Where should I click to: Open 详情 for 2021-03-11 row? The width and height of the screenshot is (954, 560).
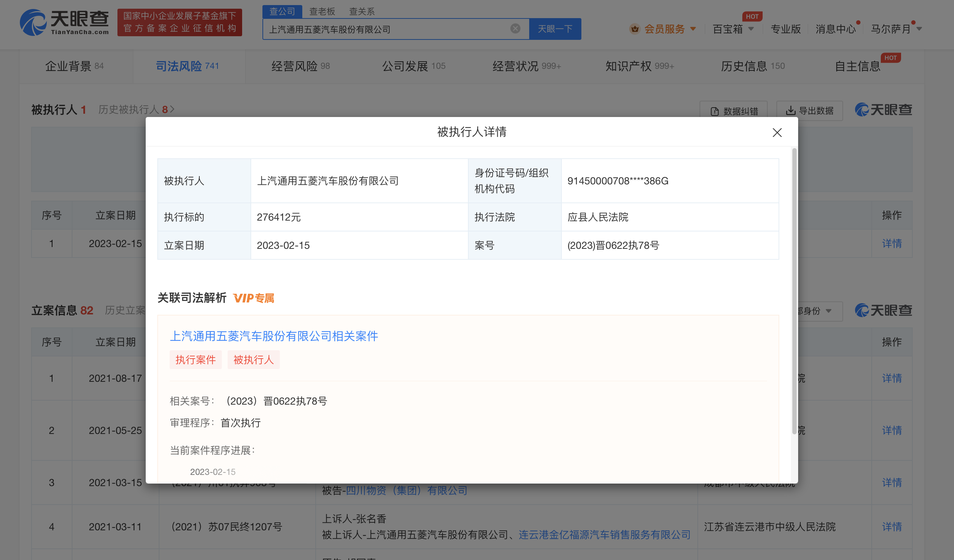click(892, 527)
